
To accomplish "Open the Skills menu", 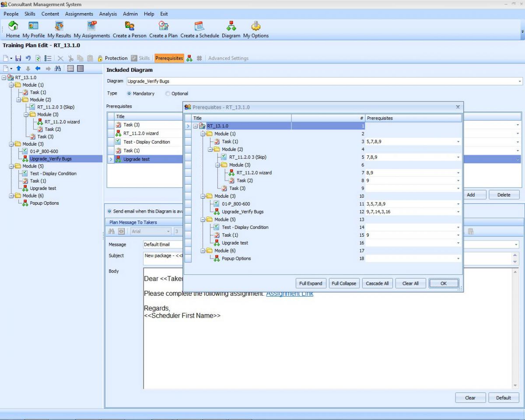I will (30, 14).
